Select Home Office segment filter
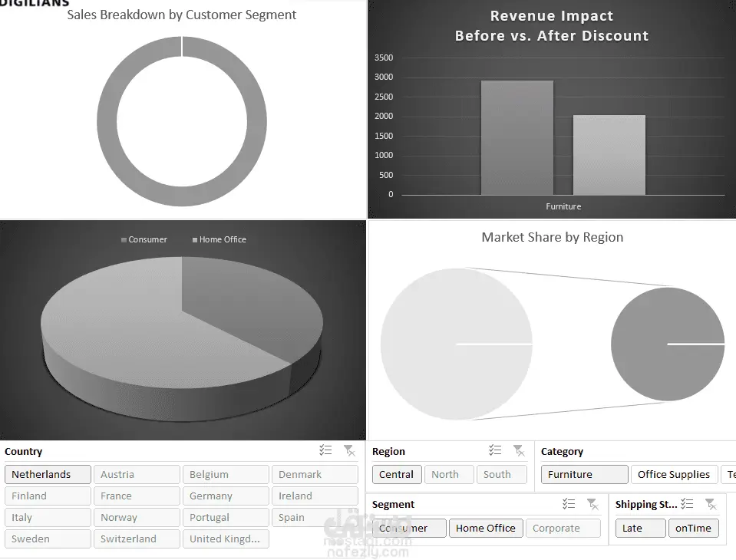The width and height of the screenshot is (736, 560). (x=486, y=528)
